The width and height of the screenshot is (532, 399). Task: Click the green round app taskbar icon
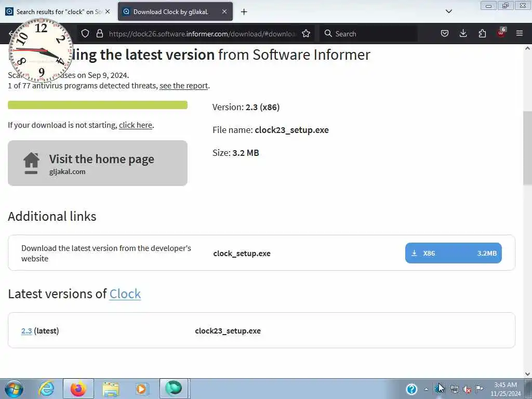[x=174, y=389]
